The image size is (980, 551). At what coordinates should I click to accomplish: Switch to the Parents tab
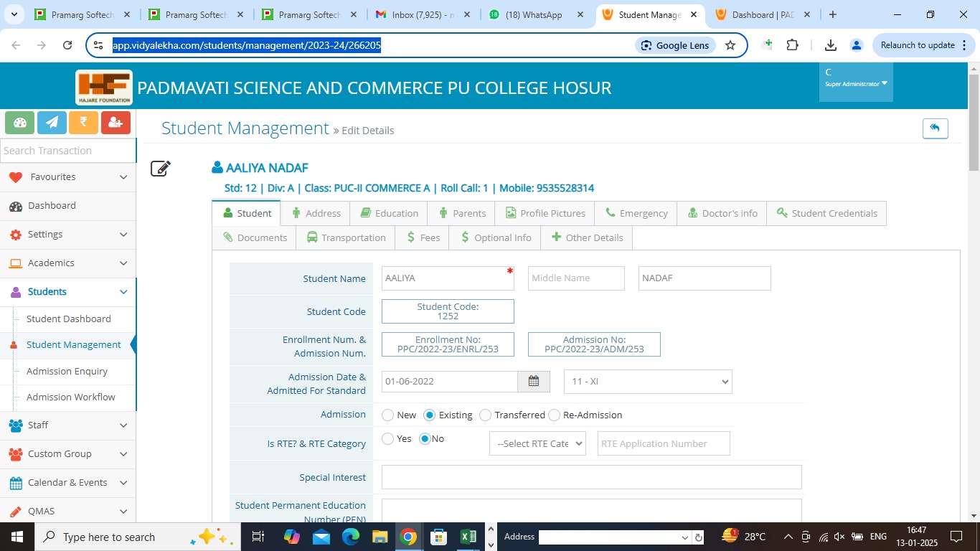pos(462,213)
